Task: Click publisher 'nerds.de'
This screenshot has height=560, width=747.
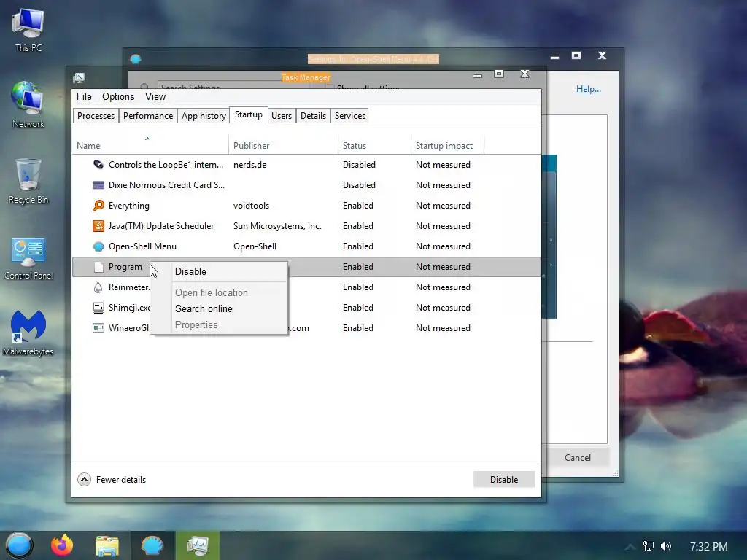Action: click(249, 165)
